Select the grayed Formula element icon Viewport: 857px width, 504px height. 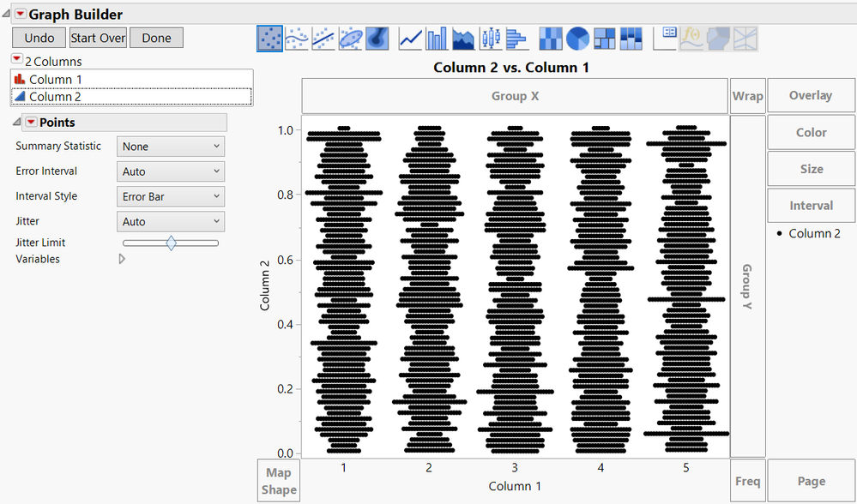pyautogui.click(x=691, y=39)
